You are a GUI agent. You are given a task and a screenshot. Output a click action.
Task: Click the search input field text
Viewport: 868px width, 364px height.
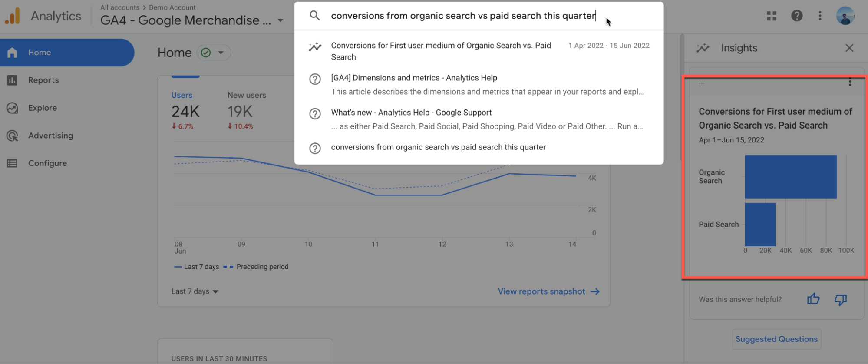pos(463,16)
